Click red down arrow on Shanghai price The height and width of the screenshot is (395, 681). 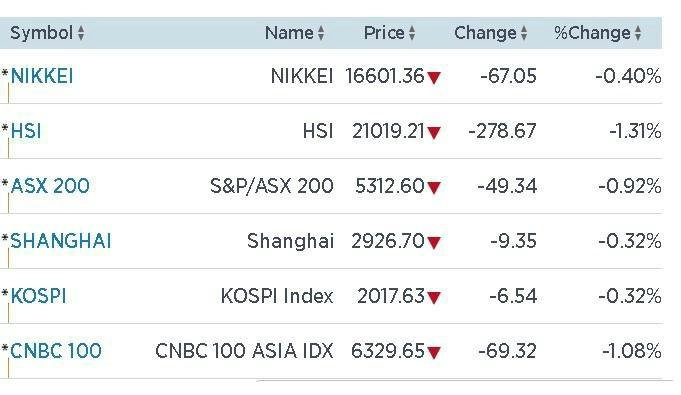(434, 242)
